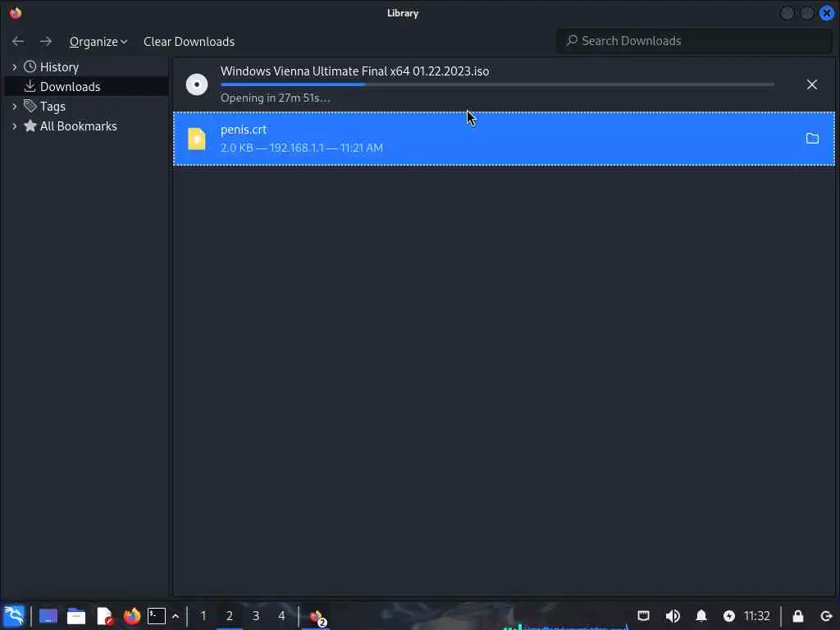
Task: Click the power manager tray icon
Action: (729, 616)
